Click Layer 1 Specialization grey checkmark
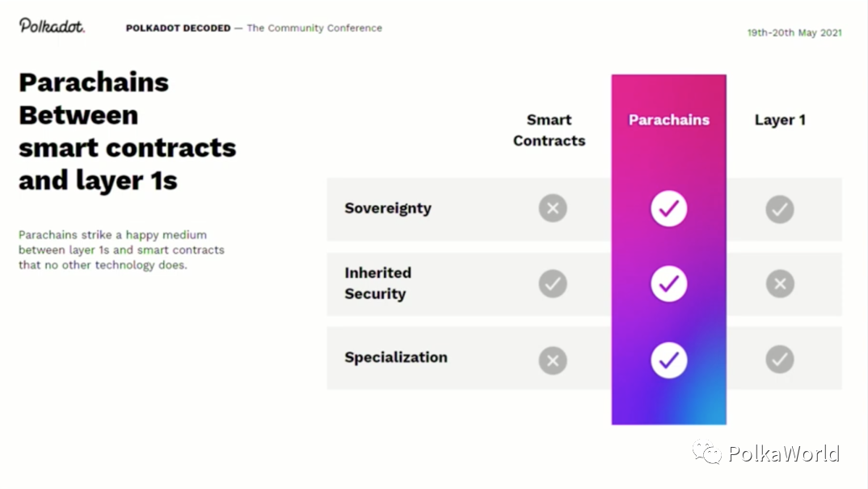Viewport: 868px width, 489px height. 780,360
